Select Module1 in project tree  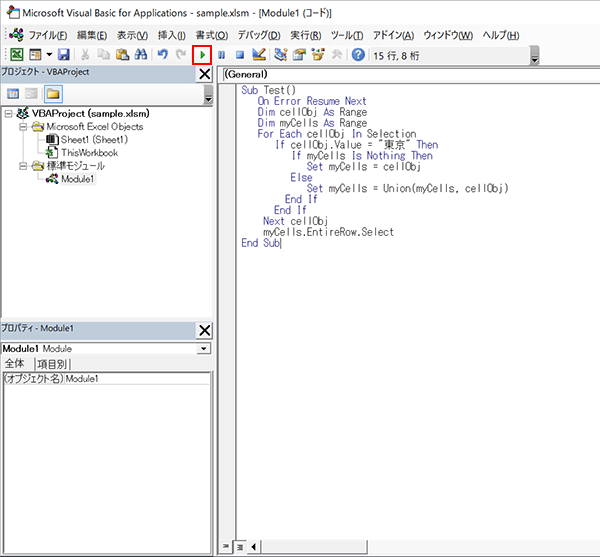pyautogui.click(x=78, y=179)
